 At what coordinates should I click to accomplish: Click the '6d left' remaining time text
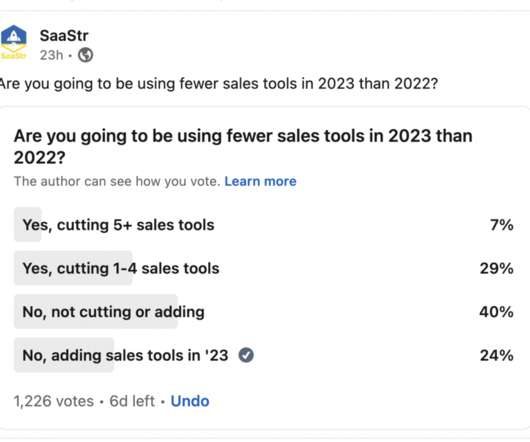tap(132, 401)
